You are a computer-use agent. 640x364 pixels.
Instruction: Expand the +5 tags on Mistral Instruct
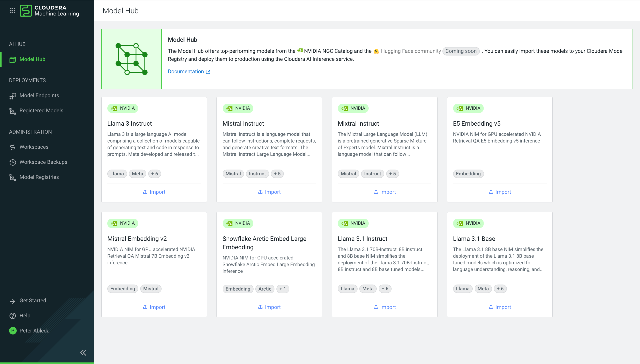click(x=277, y=174)
